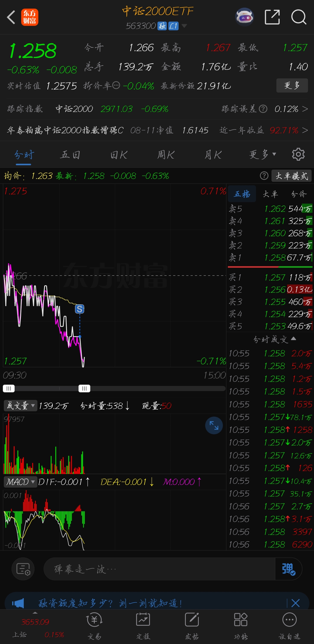Image resolution: width=314 pixels, height=644 pixels.
Task: Tap the 78.1万 trade row
Action: coord(270,417)
